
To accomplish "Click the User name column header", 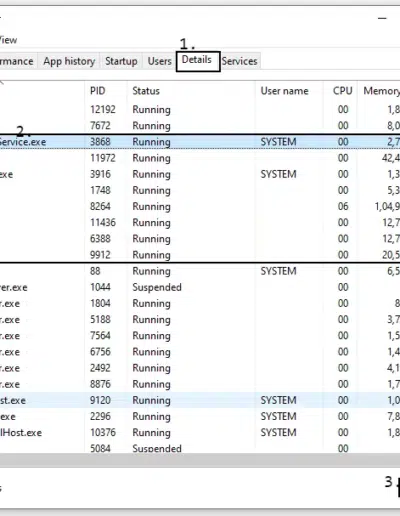I will pyautogui.click(x=284, y=91).
